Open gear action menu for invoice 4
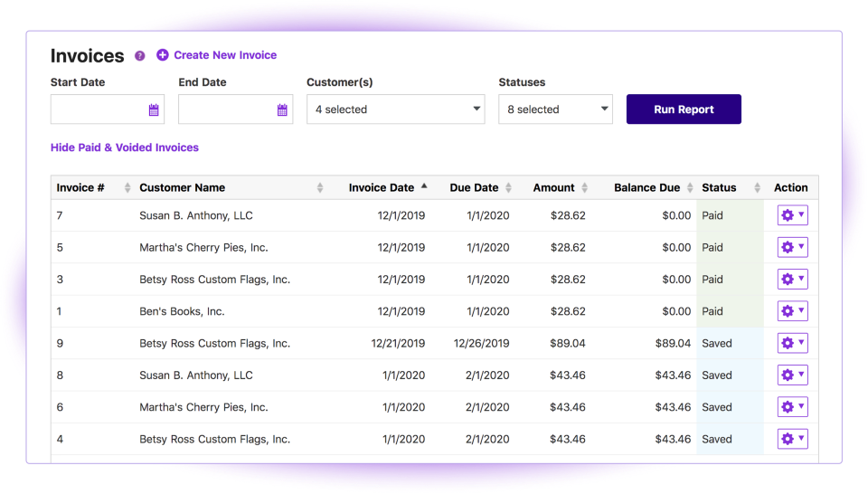 [x=792, y=439]
